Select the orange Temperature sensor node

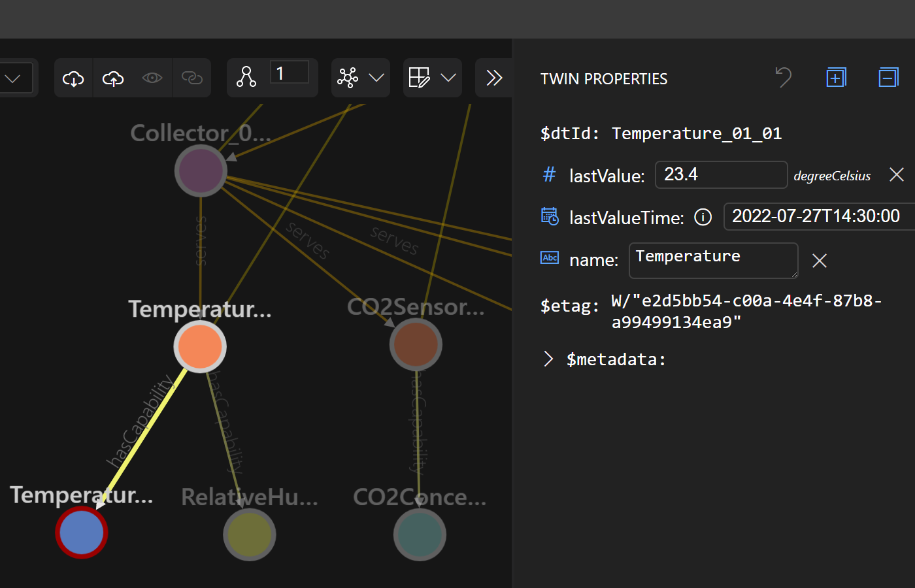pos(200,346)
